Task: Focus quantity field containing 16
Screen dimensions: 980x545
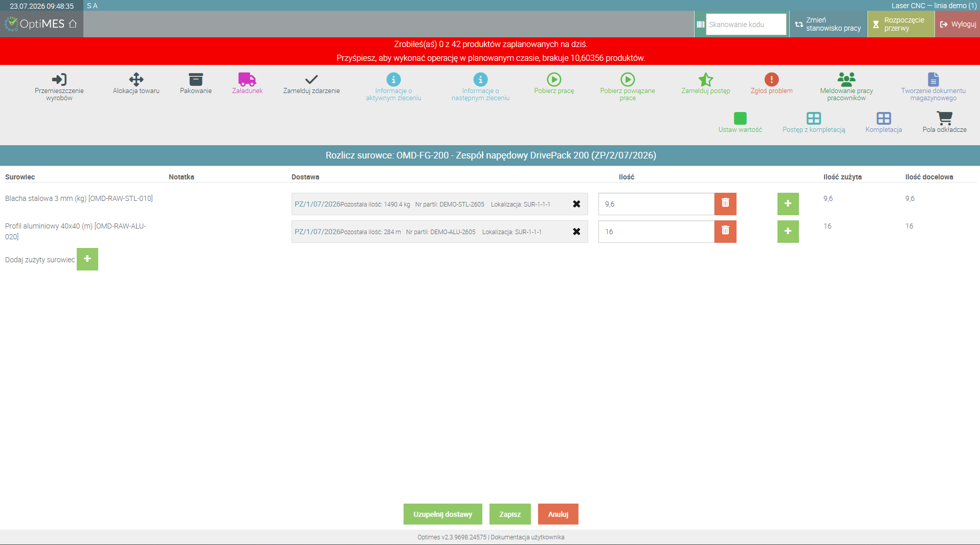Action: pos(656,232)
